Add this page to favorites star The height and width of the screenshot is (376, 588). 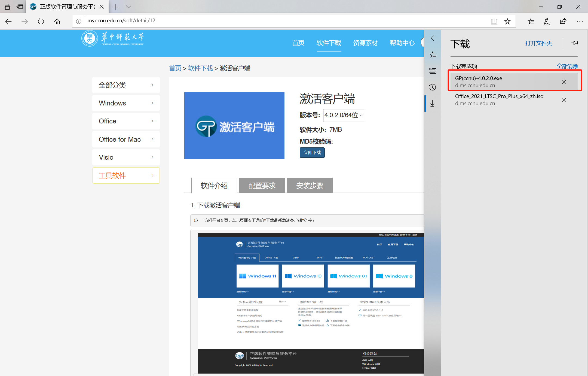[507, 21]
